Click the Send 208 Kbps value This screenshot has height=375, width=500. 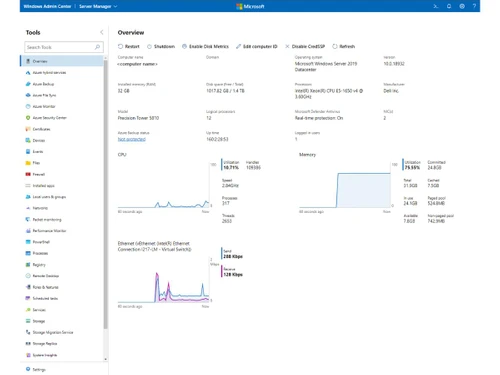click(233, 256)
